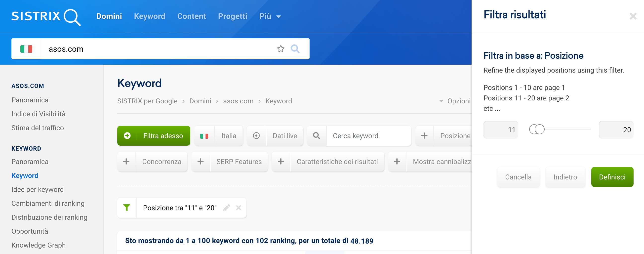Edit the active Posizione filter with pencil icon

[x=227, y=208]
